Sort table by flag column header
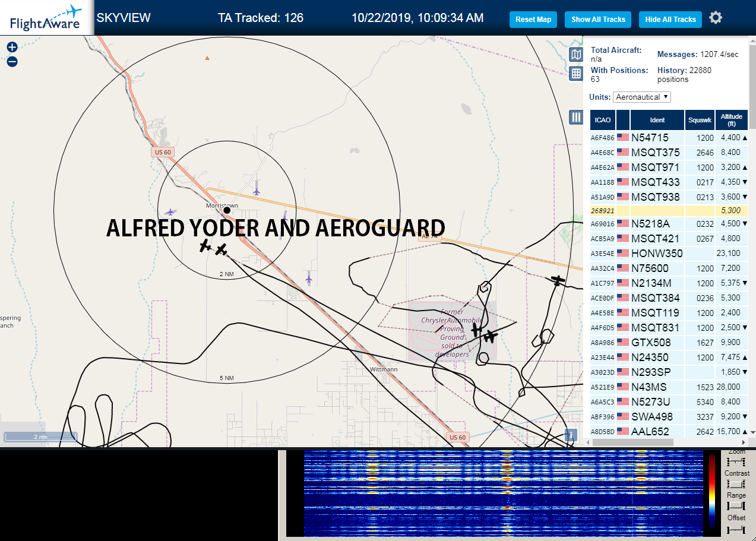 point(623,120)
